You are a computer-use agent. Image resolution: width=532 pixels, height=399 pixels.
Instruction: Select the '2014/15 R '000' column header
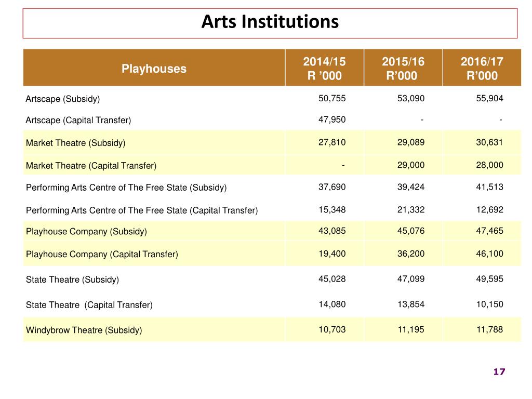324,69
